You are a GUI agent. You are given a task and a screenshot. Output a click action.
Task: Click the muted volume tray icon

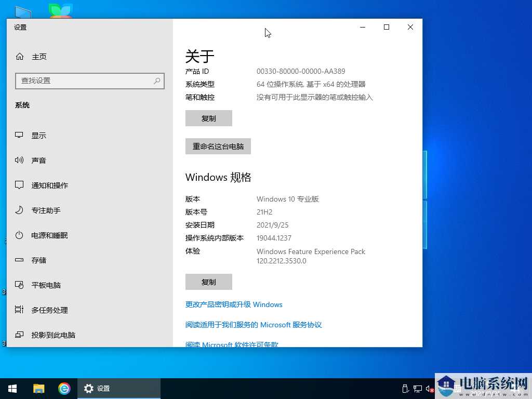[x=430, y=389]
